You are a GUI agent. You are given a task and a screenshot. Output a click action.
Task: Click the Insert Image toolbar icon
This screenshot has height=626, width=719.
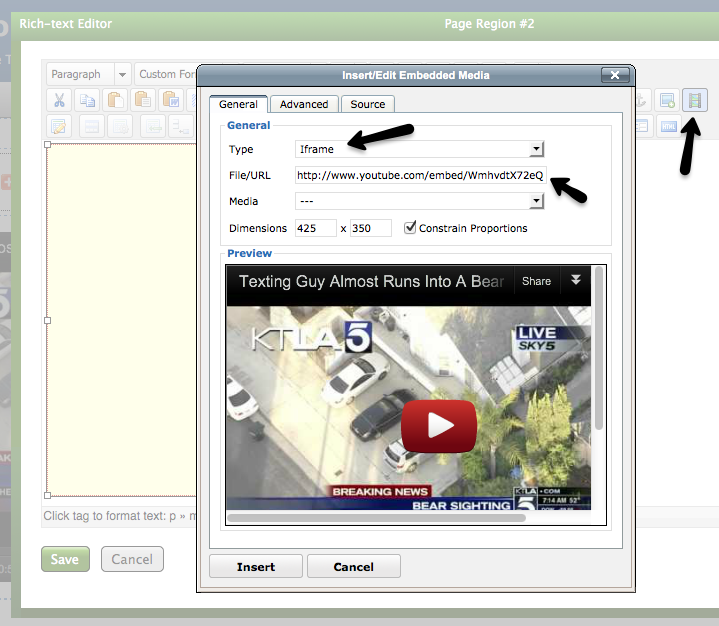point(667,100)
